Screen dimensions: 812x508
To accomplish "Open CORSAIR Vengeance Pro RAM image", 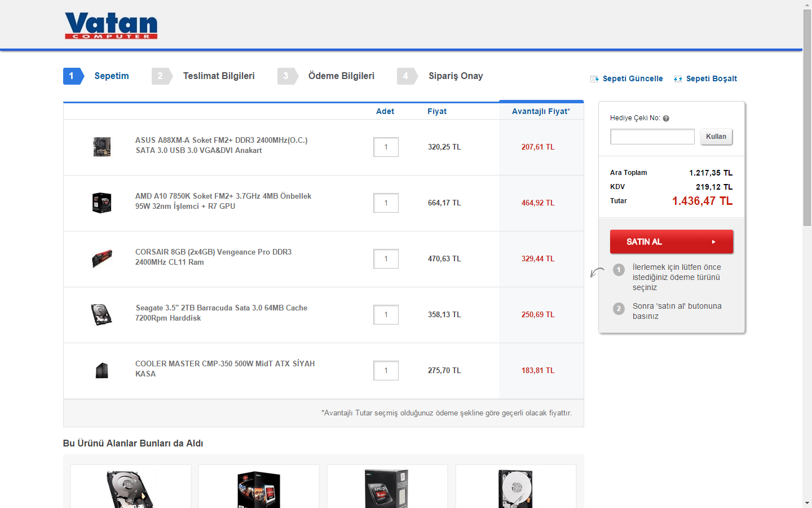I will coord(102,259).
